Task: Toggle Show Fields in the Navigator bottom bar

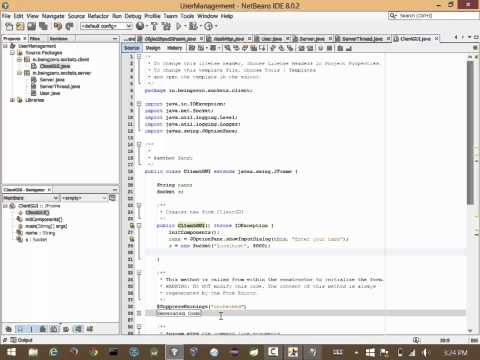Action: pos(20,329)
